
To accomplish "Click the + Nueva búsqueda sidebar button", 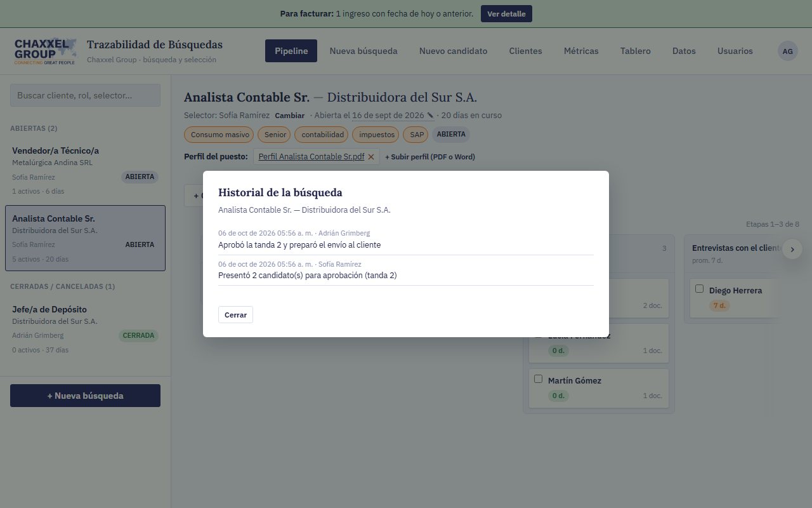I will pyautogui.click(x=85, y=396).
